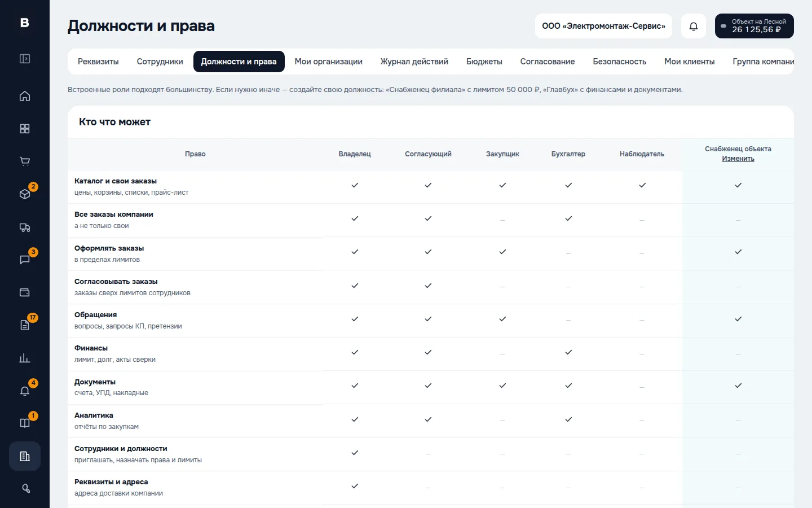Switch to the Реквизиты tab
812x508 pixels.
(x=98, y=62)
